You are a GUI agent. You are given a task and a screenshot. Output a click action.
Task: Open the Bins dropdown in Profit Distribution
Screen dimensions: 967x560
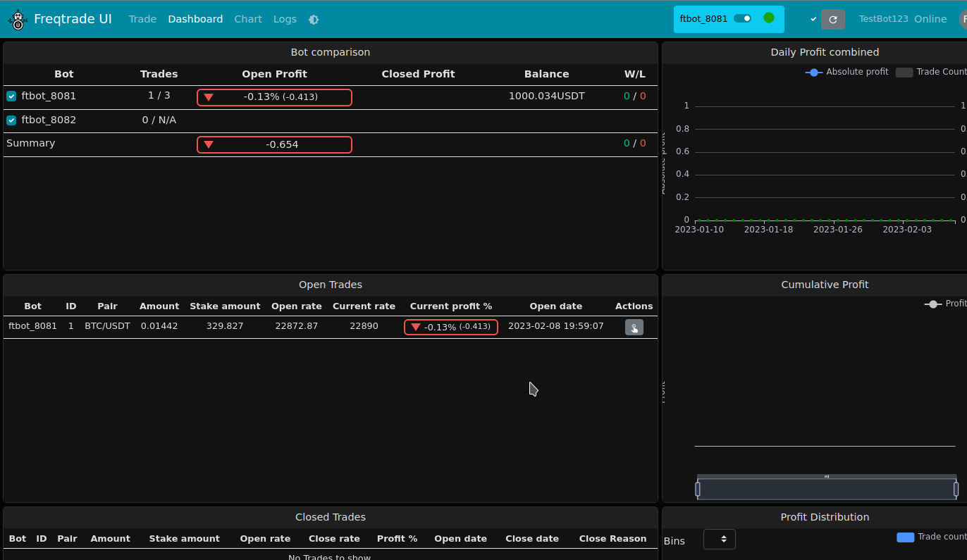[719, 539]
